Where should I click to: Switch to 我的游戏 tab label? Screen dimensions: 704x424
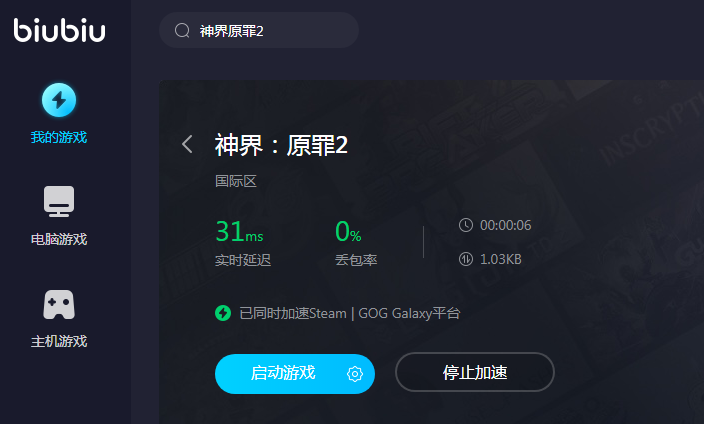(x=59, y=137)
